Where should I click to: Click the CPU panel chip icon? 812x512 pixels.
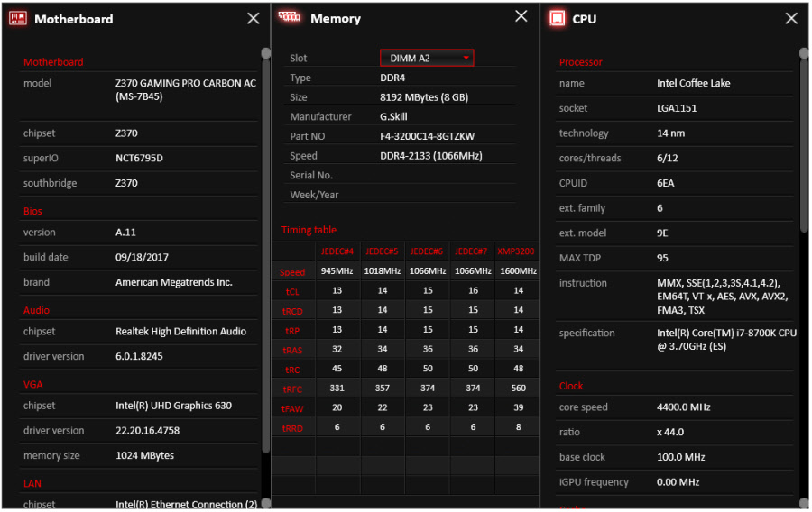click(x=558, y=18)
